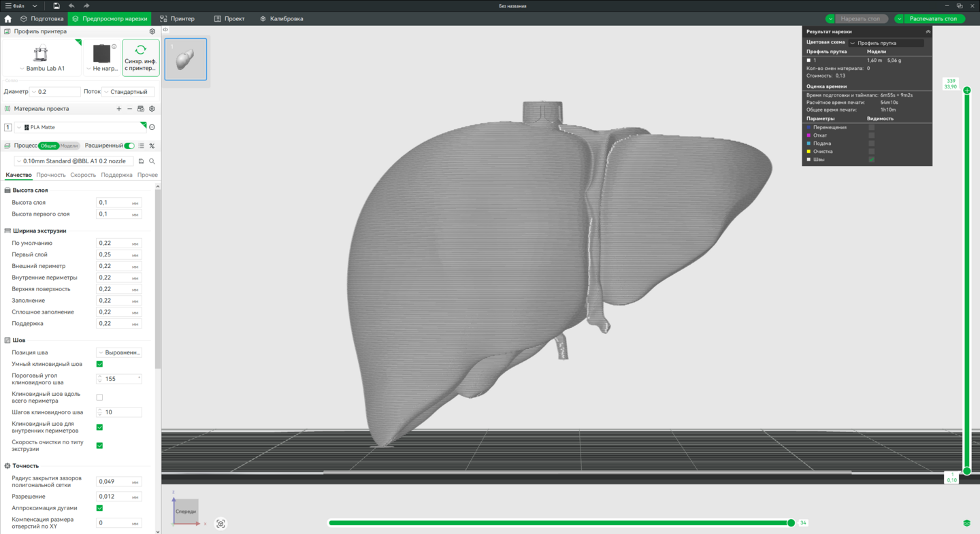The width and height of the screenshot is (980, 534).
Task: Switch to the Прочность settings tab
Action: click(51, 175)
